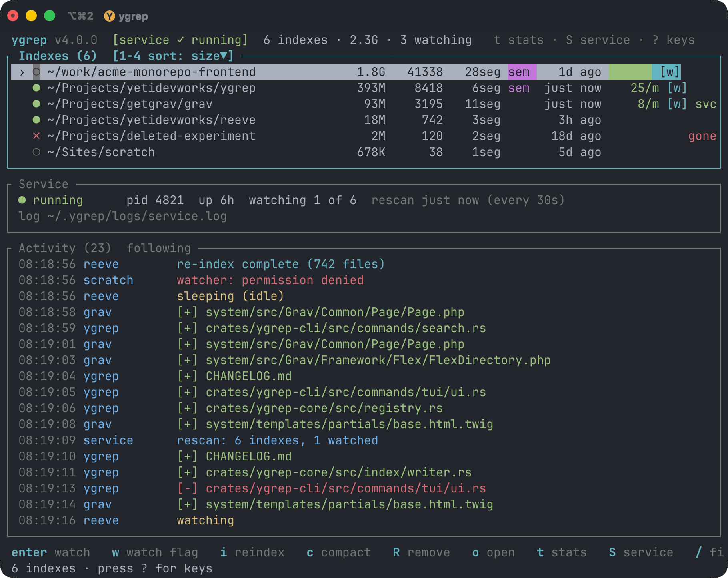Click the 8/m rate on grav row
The height and width of the screenshot is (578, 728).
click(648, 104)
